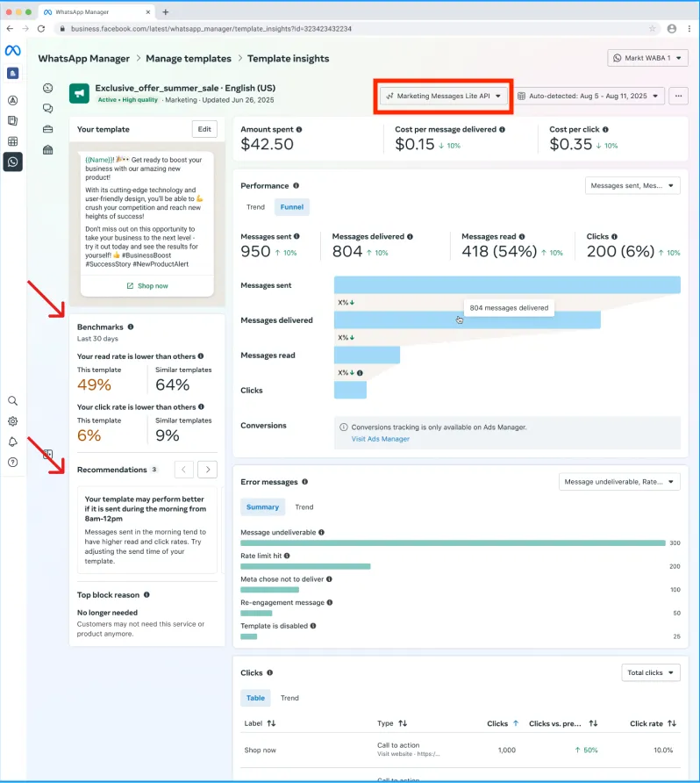This screenshot has height=783, width=700.
Task: Click the Meta logo in sidebar
Action: 12,50
